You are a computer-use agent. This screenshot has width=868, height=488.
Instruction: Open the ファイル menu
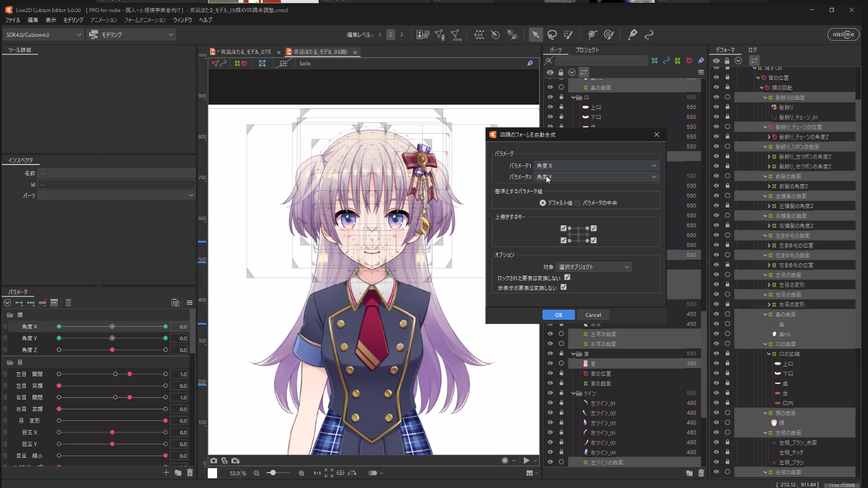pos(13,20)
